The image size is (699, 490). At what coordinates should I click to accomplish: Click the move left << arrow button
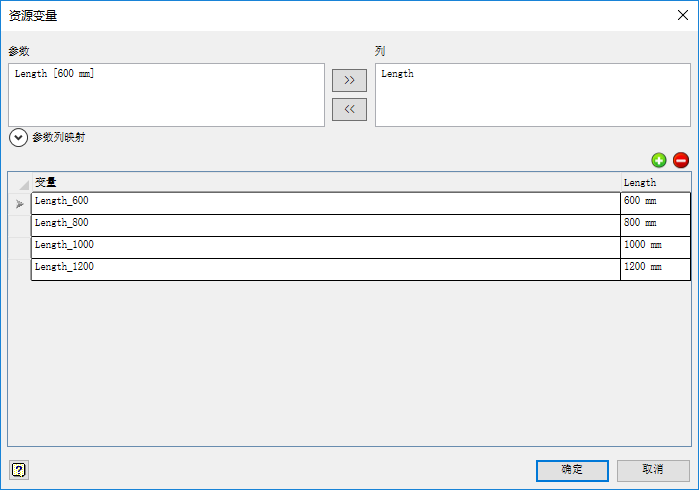350,109
